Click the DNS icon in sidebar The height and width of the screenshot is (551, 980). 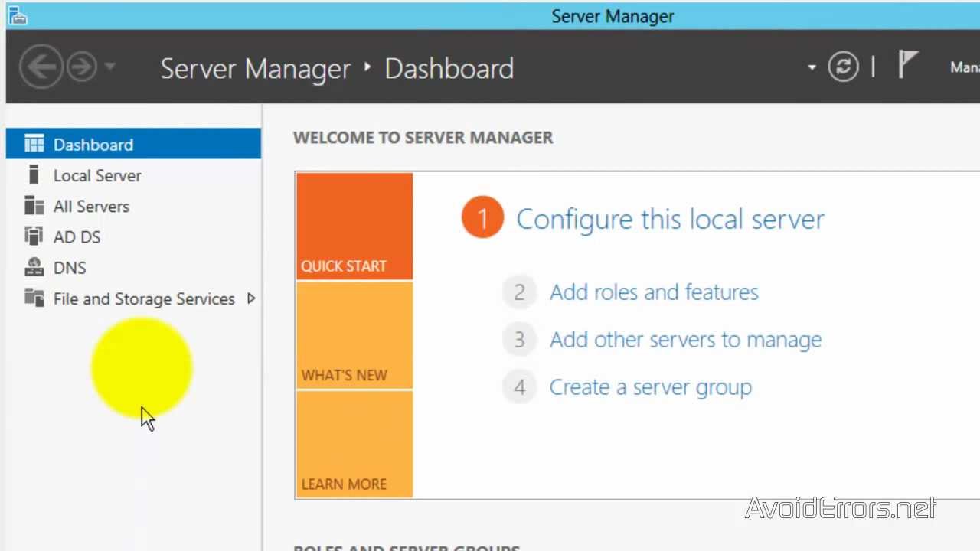click(34, 267)
